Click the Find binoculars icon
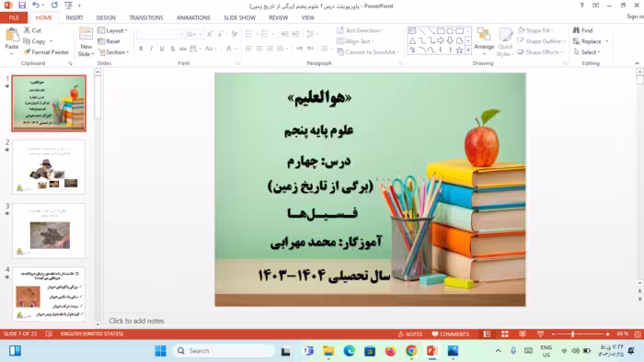Viewport: 644px width, 362px height. (x=576, y=30)
